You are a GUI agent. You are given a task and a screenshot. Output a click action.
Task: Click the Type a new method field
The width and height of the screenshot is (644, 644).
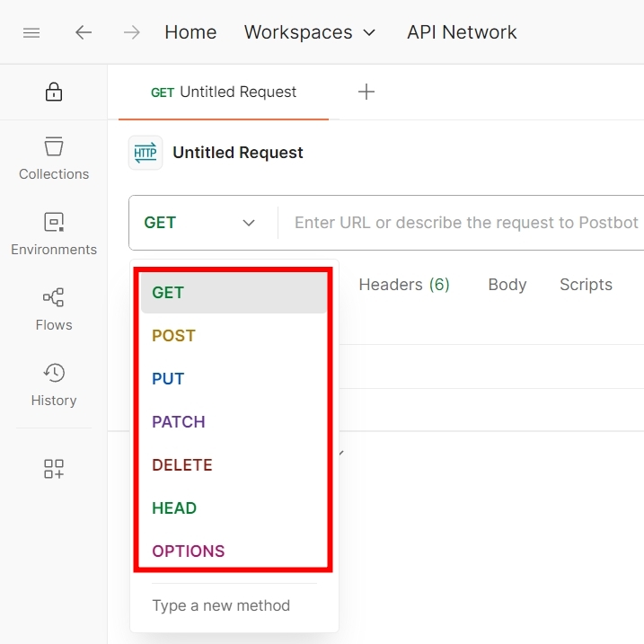click(234, 605)
